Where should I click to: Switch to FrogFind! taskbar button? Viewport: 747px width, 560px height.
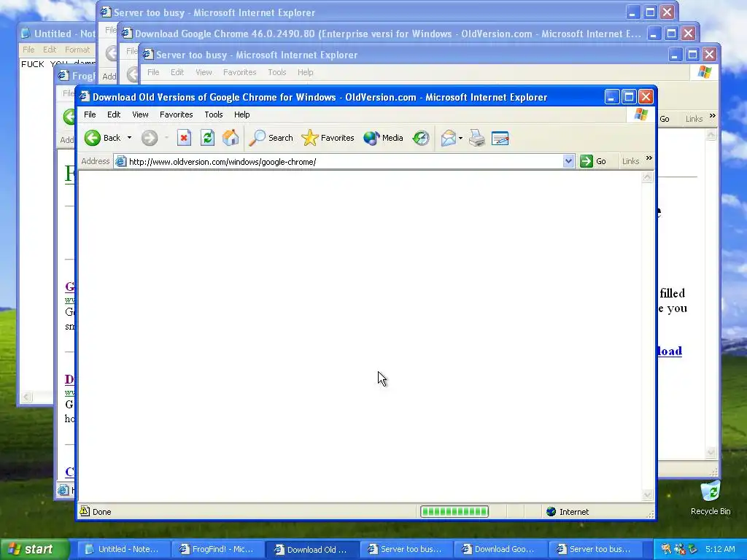[216, 549]
